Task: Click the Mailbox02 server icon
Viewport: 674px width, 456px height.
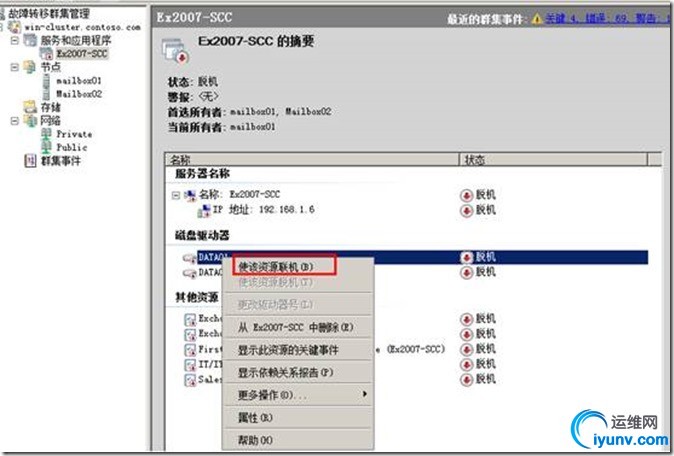Action: click(46, 94)
